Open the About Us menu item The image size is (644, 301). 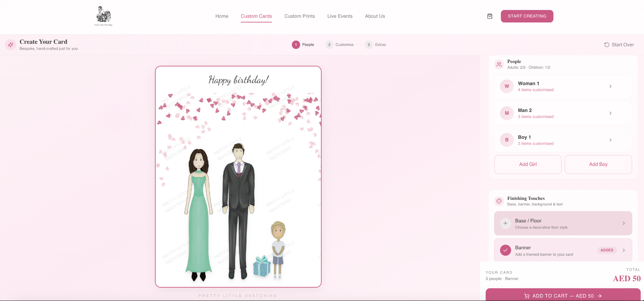coord(375,16)
